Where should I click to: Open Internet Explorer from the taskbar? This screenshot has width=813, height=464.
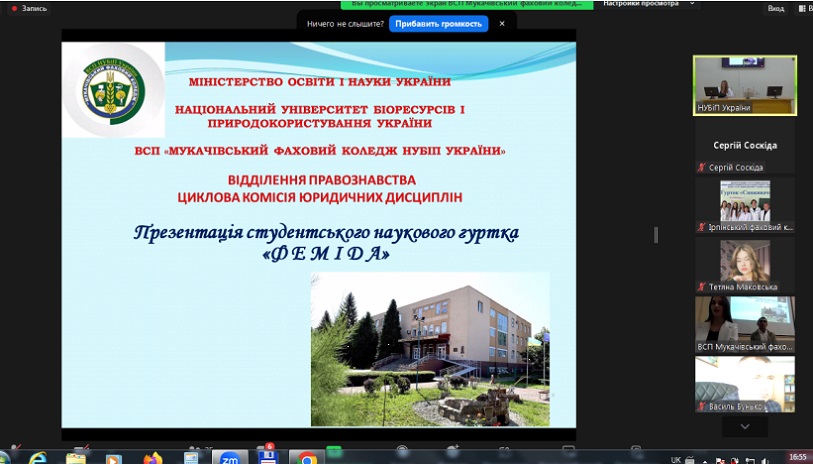[37, 458]
